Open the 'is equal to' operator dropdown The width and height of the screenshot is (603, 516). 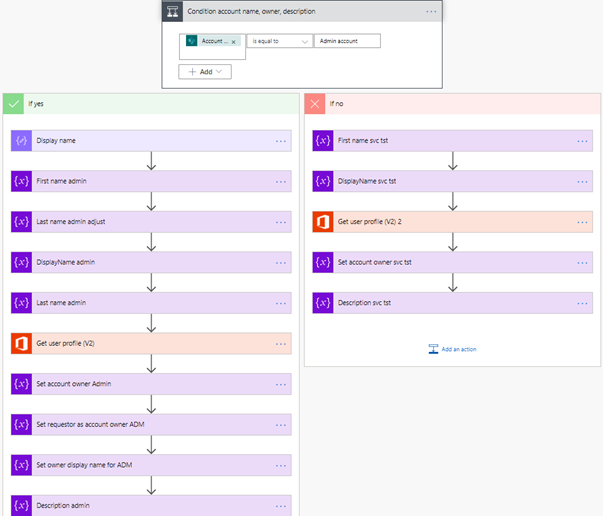pyautogui.click(x=280, y=41)
